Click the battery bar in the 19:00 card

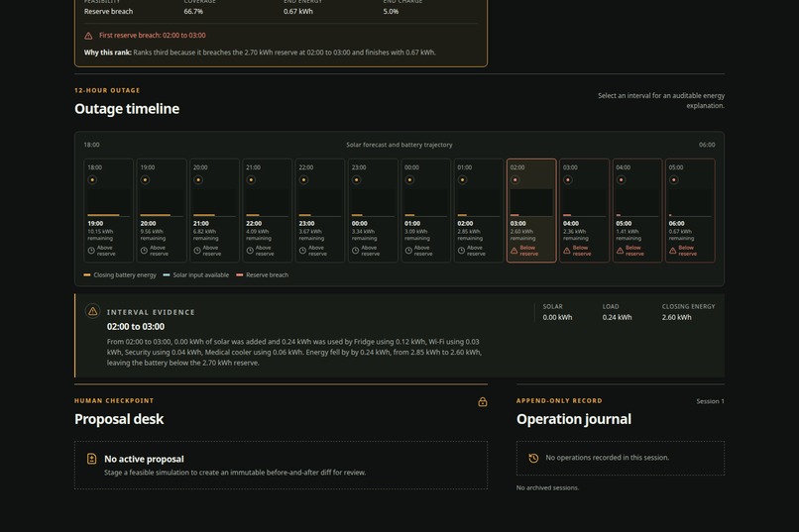pos(156,215)
